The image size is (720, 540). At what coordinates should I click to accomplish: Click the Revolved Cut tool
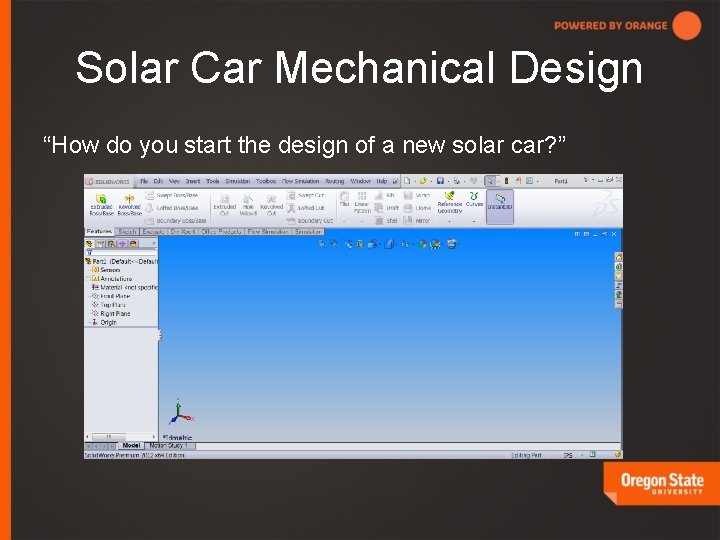click(271, 205)
